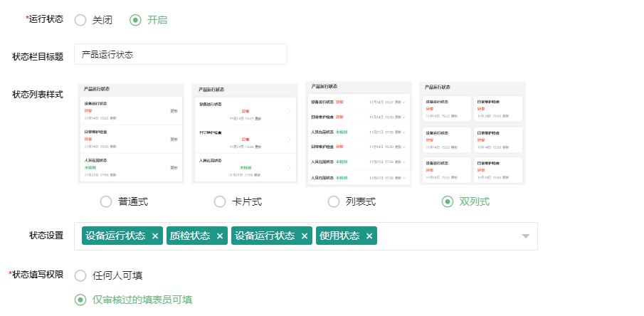This screenshot has width=644, height=316.
Task: Choose the 双列式 list style radio
Action: [448, 201]
